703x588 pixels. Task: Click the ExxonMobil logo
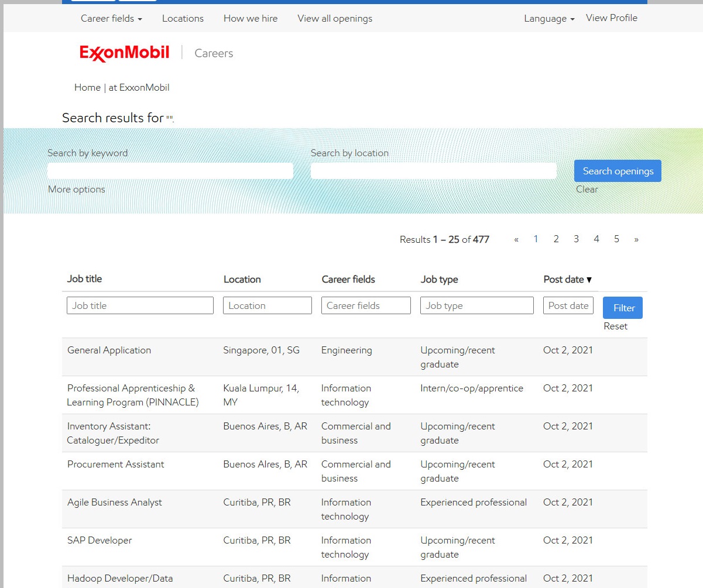(x=124, y=53)
